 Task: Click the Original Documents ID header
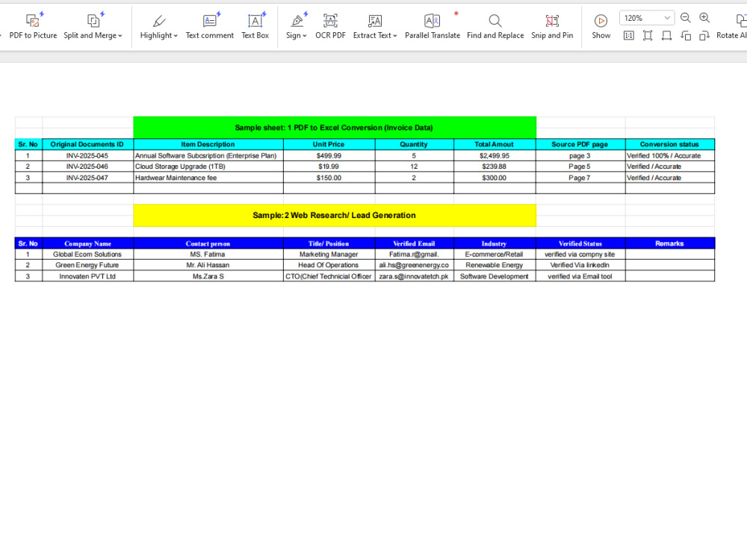pos(87,144)
